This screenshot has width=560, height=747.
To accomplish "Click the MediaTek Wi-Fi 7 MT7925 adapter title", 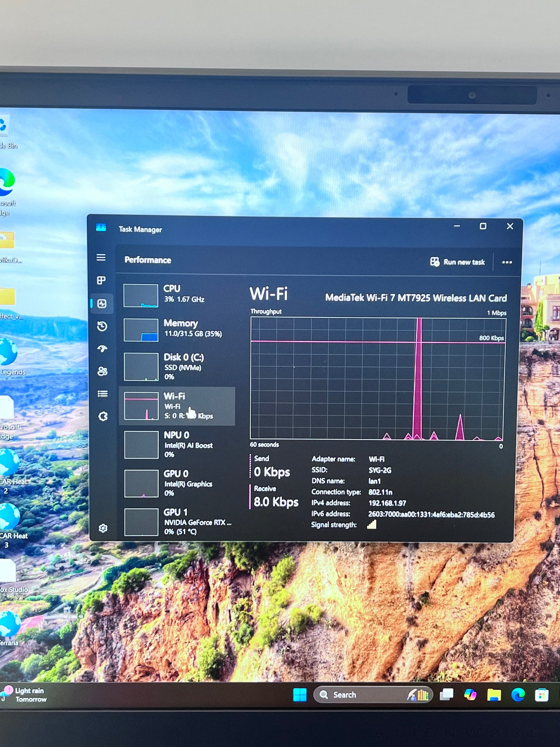I will [x=416, y=298].
